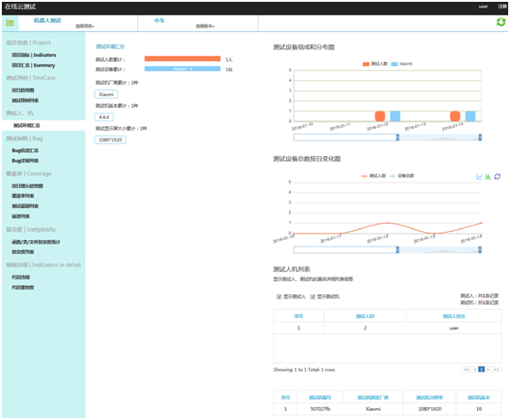Open the 选择项目 project dropdown
Image resolution: width=510 pixels, height=420 pixels.
[x=85, y=26]
